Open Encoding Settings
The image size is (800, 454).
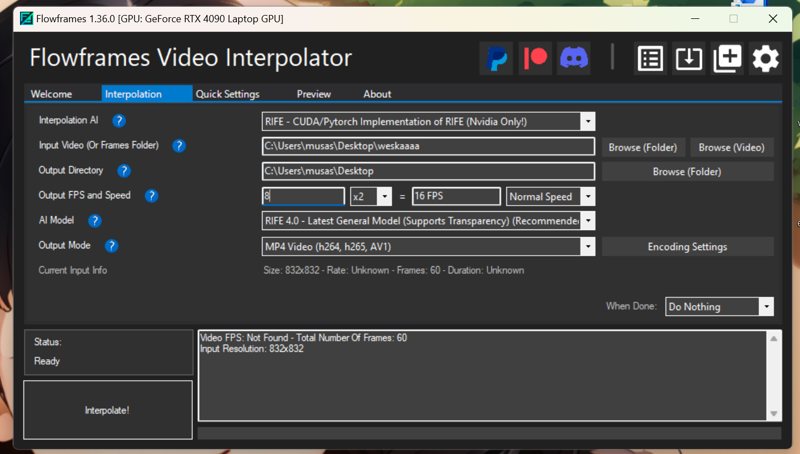coord(687,247)
